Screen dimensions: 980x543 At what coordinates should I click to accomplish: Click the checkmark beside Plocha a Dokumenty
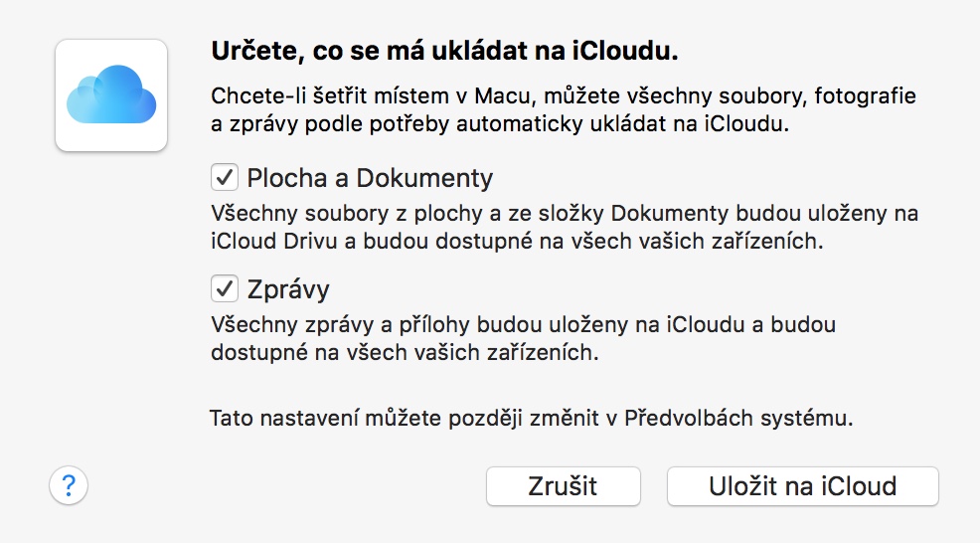pos(224,179)
